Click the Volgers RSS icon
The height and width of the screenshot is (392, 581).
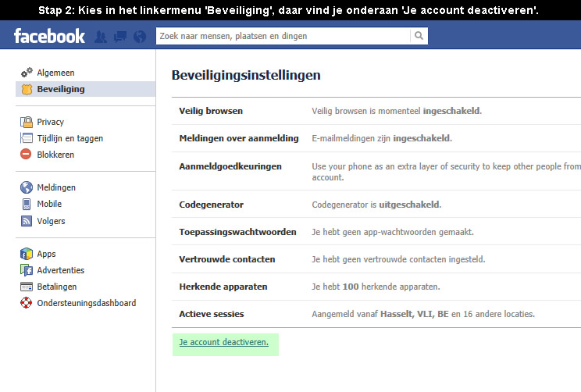(x=27, y=221)
